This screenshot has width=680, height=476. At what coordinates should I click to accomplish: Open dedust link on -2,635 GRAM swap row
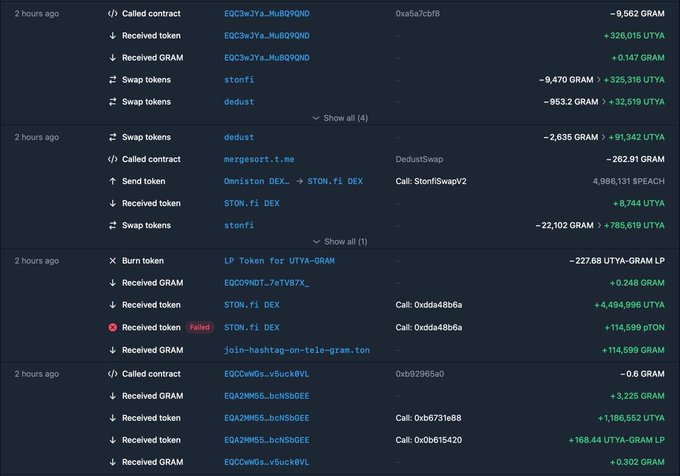point(239,137)
